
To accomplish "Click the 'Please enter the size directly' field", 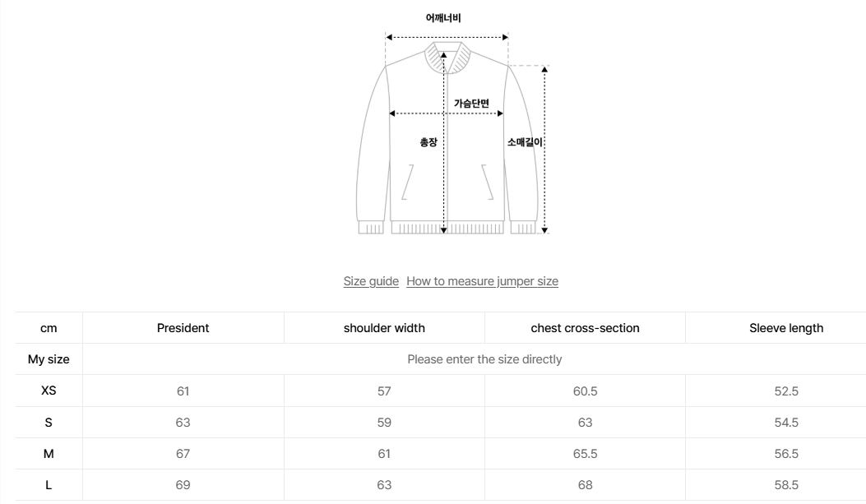I will (484, 359).
